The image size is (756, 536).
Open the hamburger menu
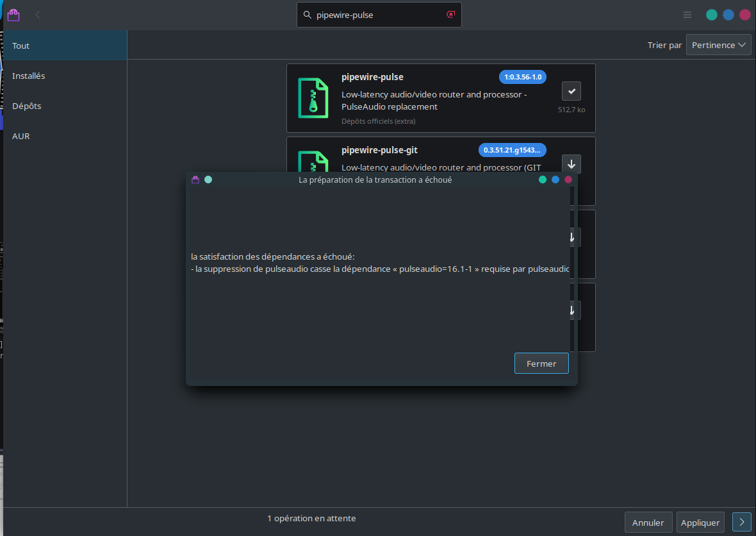[687, 15]
